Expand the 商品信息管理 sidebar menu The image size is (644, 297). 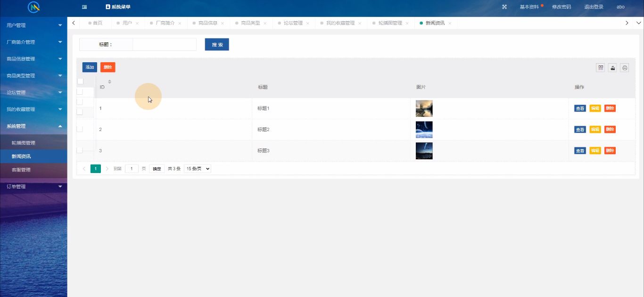tap(33, 59)
